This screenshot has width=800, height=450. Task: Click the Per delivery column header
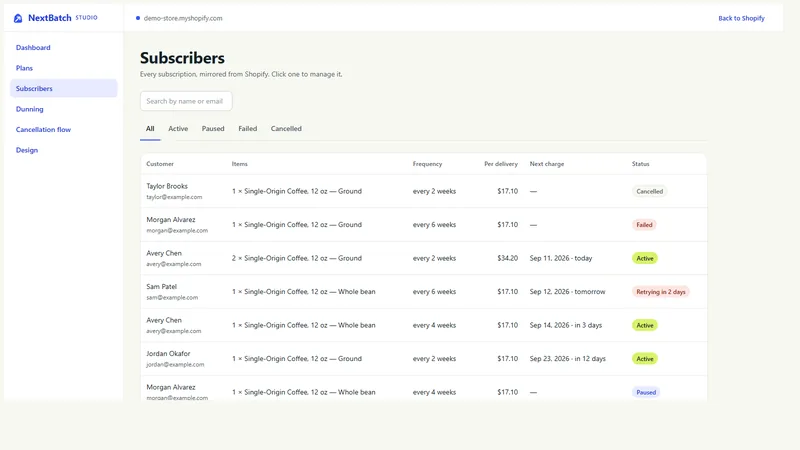pos(501,164)
